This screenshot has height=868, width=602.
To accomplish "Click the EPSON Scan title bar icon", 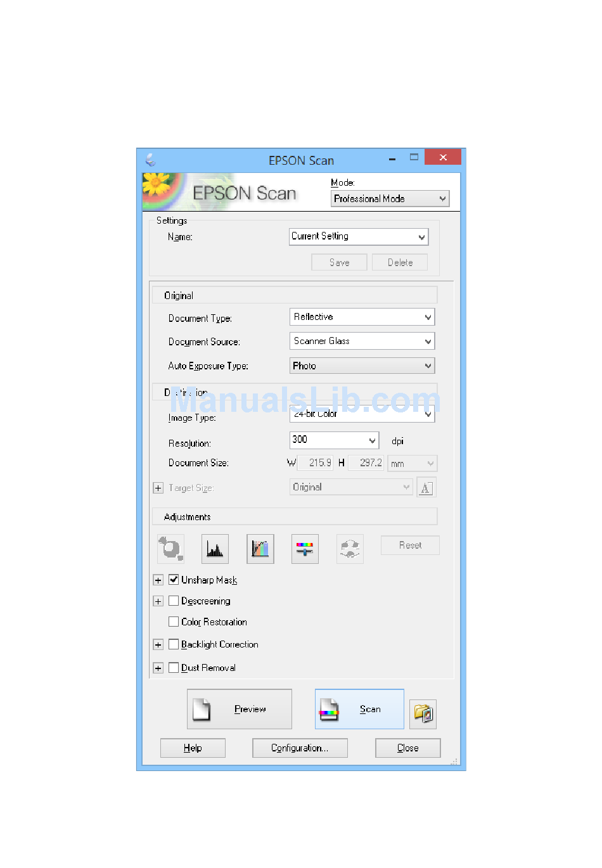I will (x=150, y=159).
